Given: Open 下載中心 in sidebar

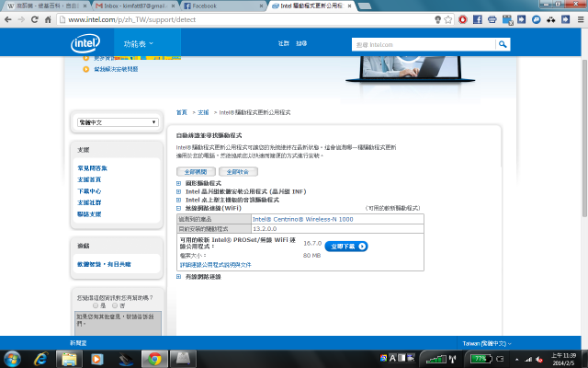Looking at the screenshot, I should (x=89, y=191).
